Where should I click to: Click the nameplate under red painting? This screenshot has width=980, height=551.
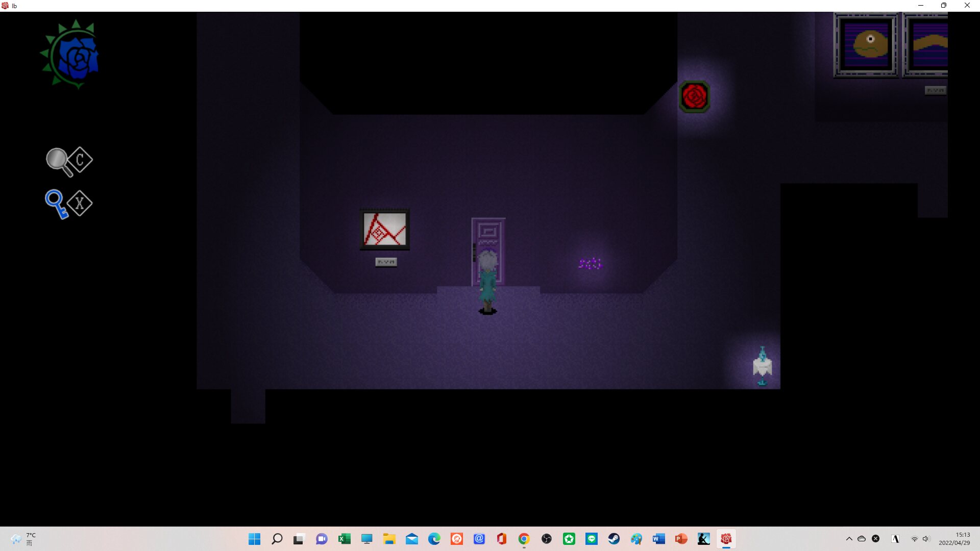point(386,262)
